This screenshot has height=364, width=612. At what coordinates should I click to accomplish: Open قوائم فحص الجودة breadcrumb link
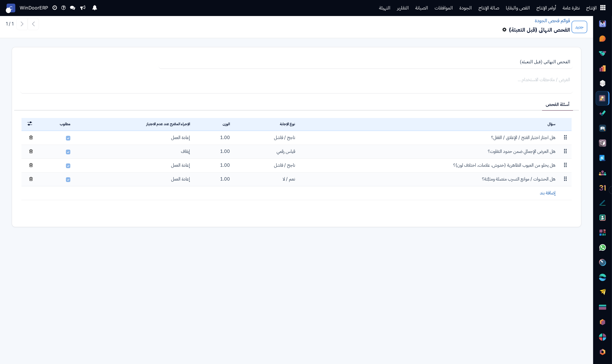552,21
